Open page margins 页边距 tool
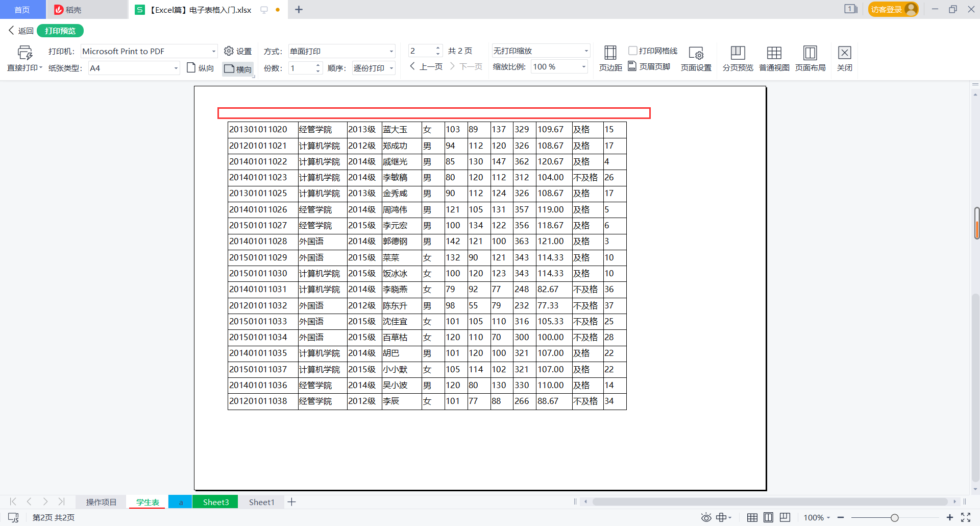 (x=610, y=58)
